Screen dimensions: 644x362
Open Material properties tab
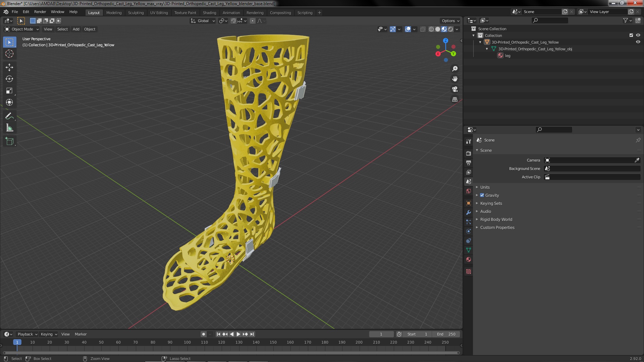coord(469,259)
